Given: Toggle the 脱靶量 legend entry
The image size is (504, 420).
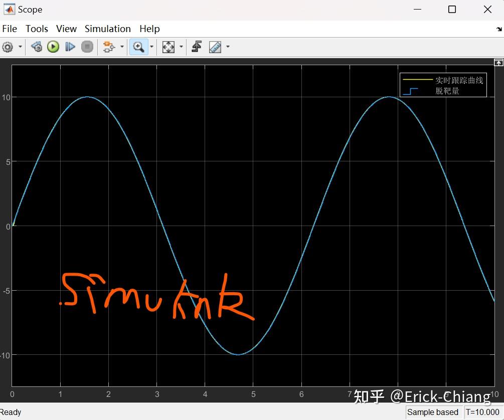Looking at the screenshot, I should click(x=449, y=91).
